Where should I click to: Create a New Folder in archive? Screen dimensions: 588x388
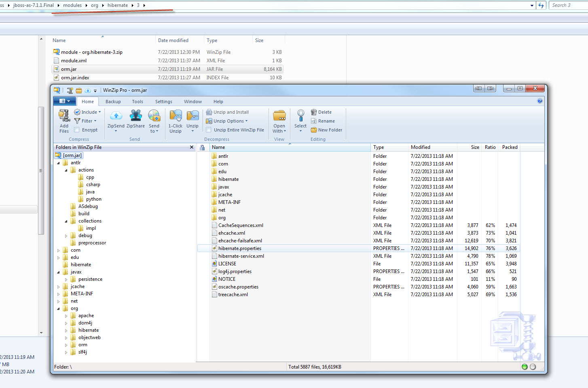pyautogui.click(x=326, y=130)
